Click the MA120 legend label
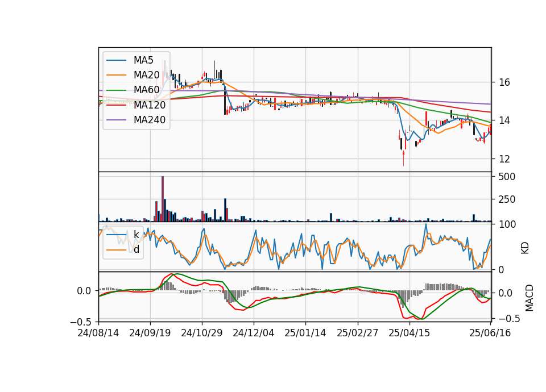This screenshot has width=546, height=392. click(x=150, y=105)
